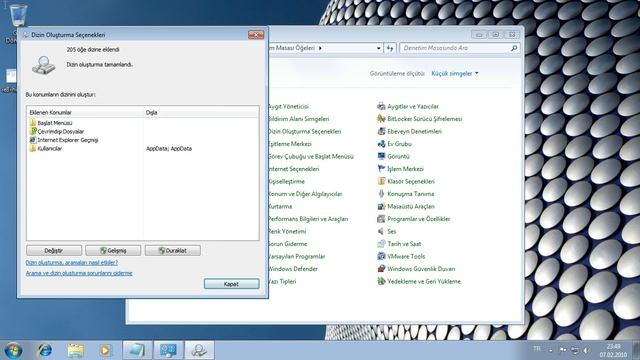This screenshot has width=640, height=360.
Task: Launch Internet Explorer from taskbar
Action: coord(44,351)
